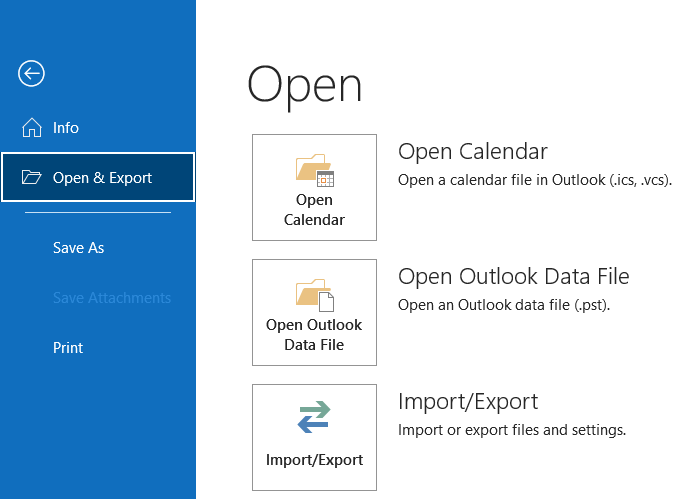
Task: Click the 'Open' page title
Action: click(x=304, y=85)
